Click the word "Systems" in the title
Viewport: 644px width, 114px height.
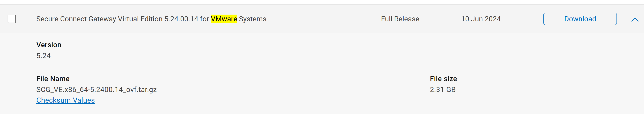253,19
